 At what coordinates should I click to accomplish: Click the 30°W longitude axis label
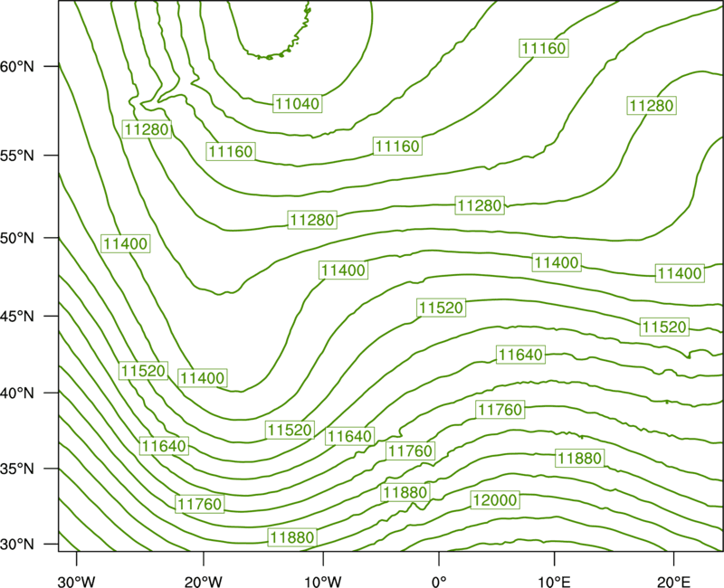[77, 582]
